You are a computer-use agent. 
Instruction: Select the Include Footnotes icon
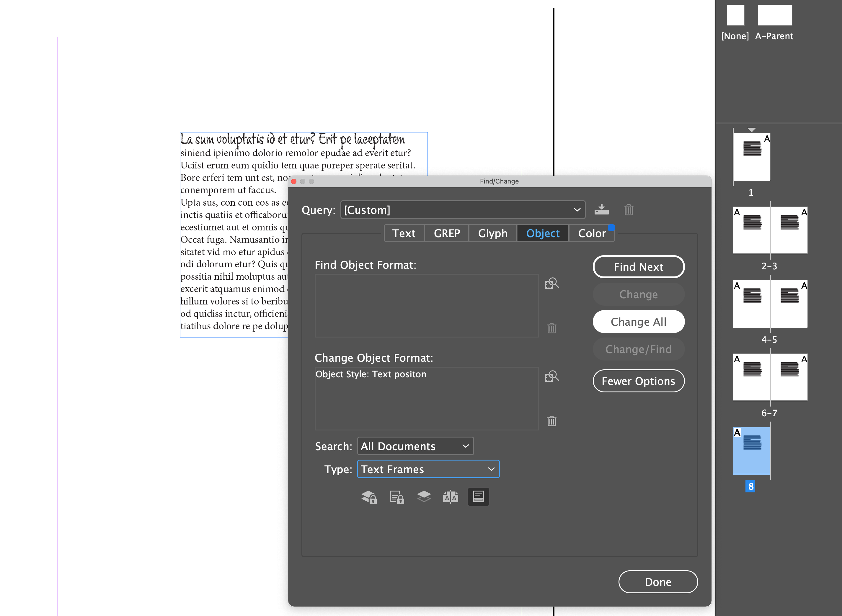[478, 497]
